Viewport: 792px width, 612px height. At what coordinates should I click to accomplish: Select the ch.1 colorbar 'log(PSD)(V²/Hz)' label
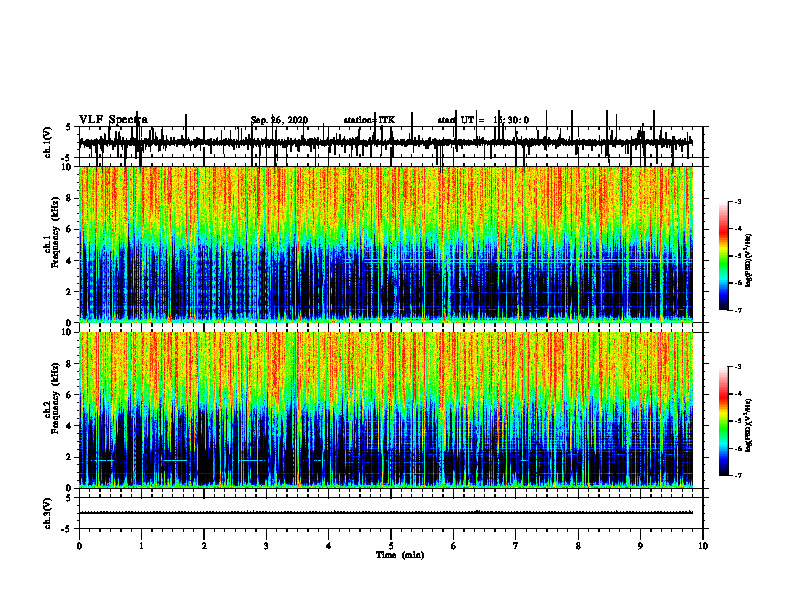[x=749, y=261]
